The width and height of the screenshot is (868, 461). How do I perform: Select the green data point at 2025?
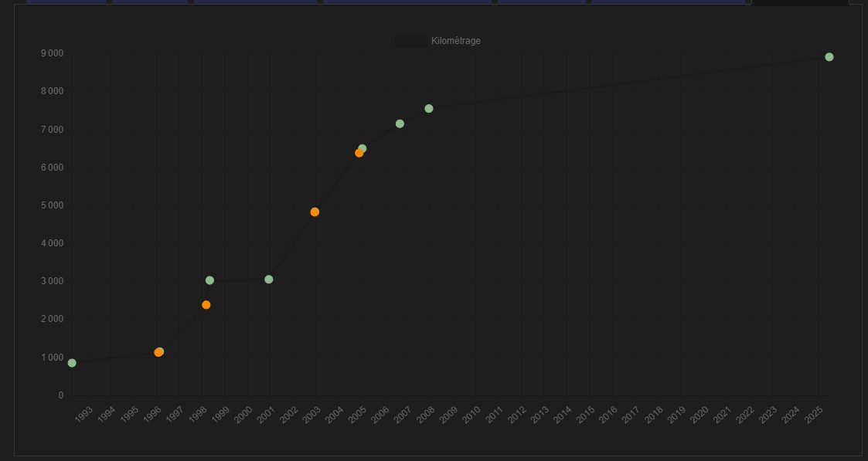pos(829,57)
